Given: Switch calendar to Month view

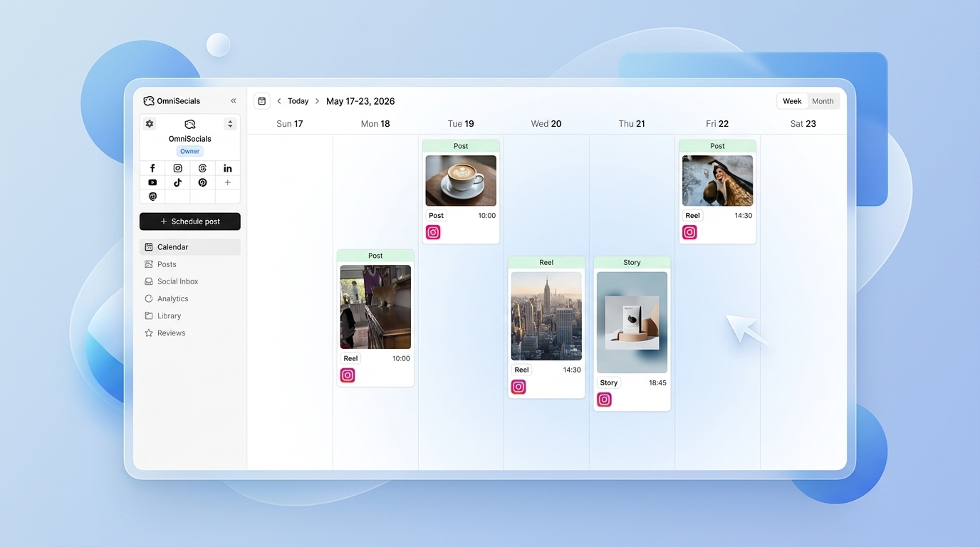Looking at the screenshot, I should coord(823,101).
